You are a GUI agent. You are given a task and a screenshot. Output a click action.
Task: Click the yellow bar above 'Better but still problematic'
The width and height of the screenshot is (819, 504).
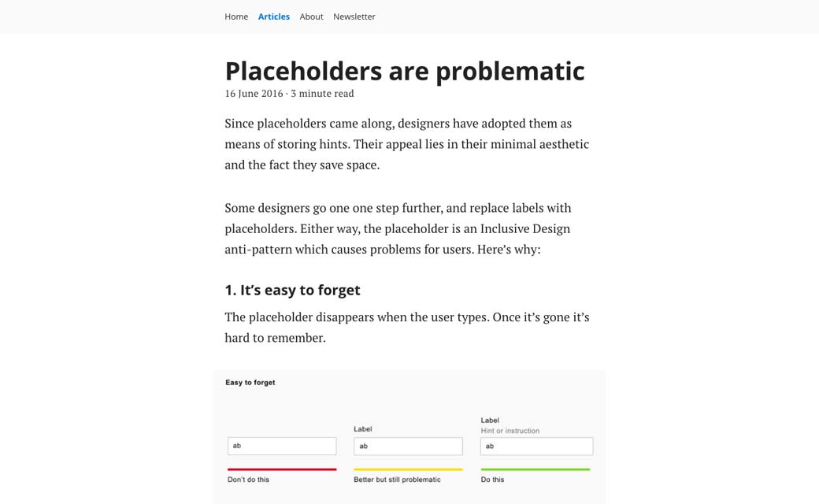(408, 469)
